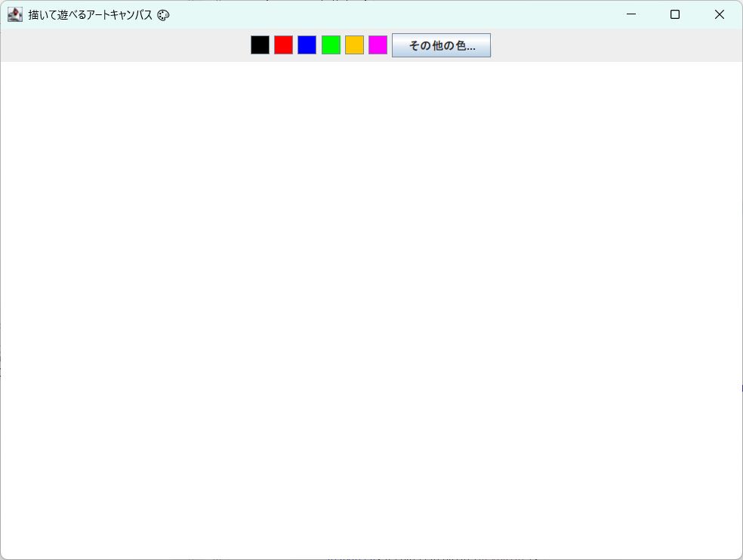743x560 pixels.
Task: Click the Java app icon in title bar
Action: pyautogui.click(x=15, y=14)
